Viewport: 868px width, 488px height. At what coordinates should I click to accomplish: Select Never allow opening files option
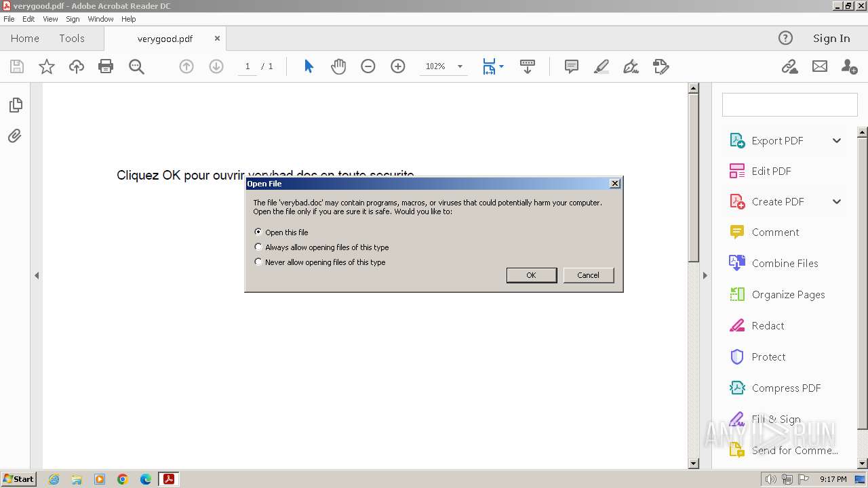tap(258, 262)
